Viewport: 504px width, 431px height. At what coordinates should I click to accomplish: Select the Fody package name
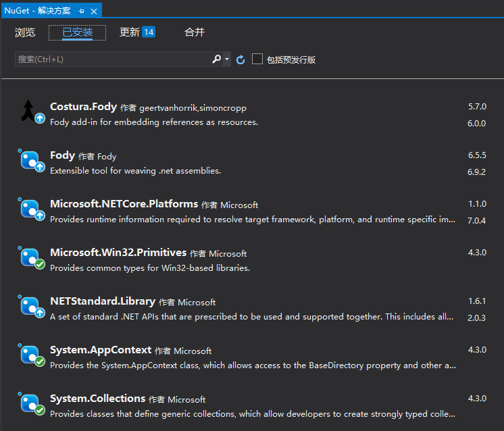(x=62, y=155)
